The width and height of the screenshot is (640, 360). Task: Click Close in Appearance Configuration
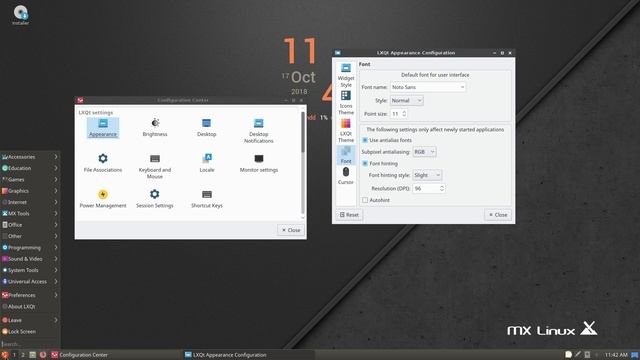(498, 215)
